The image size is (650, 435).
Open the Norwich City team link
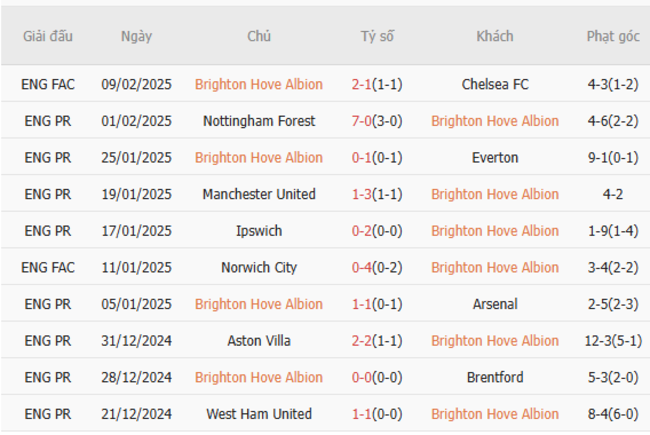[259, 268]
